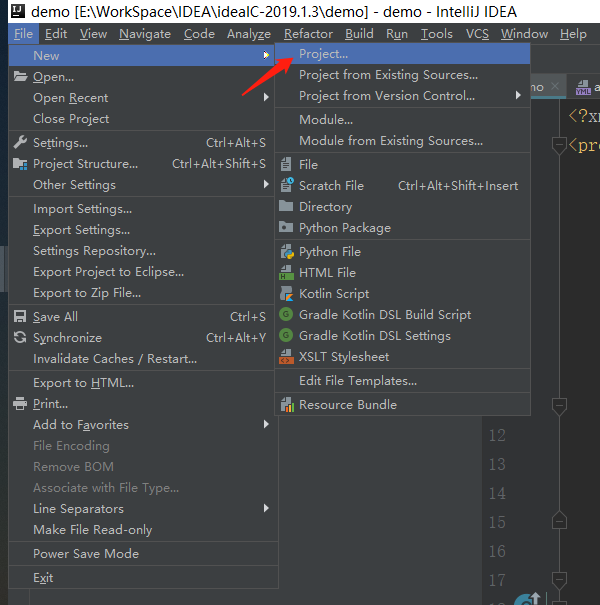600x605 pixels.
Task: Click the YML file tab icon
Action: (x=583, y=88)
